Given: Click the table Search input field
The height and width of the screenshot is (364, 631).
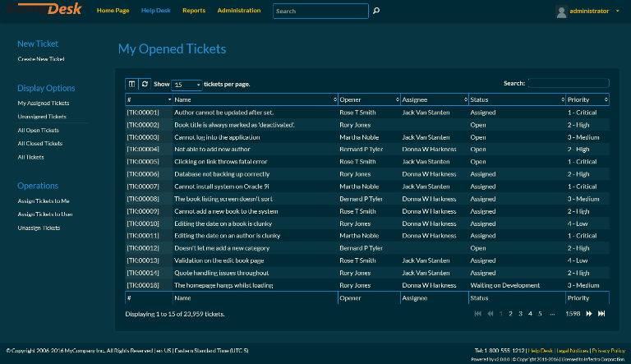Looking at the screenshot, I should point(568,83).
